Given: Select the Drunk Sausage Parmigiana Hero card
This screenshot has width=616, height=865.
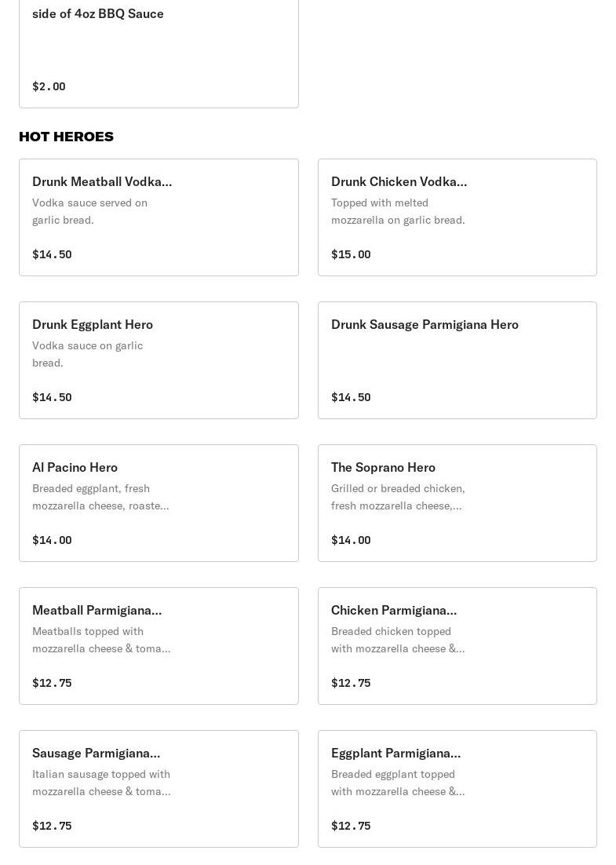Looking at the screenshot, I should point(457,360).
